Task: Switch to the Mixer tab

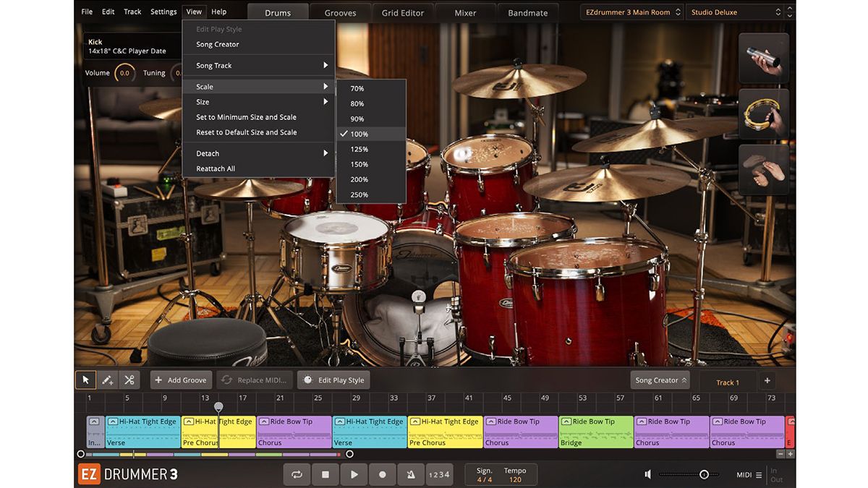Action: pos(465,12)
